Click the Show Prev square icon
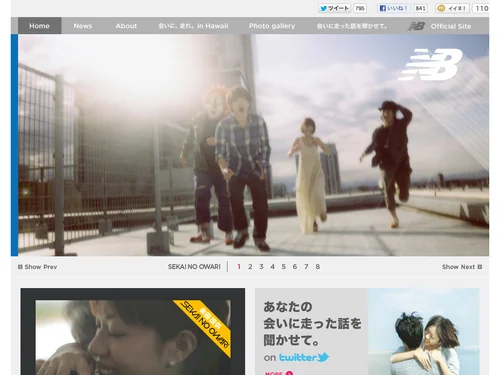This screenshot has height=375, width=500. point(20,267)
